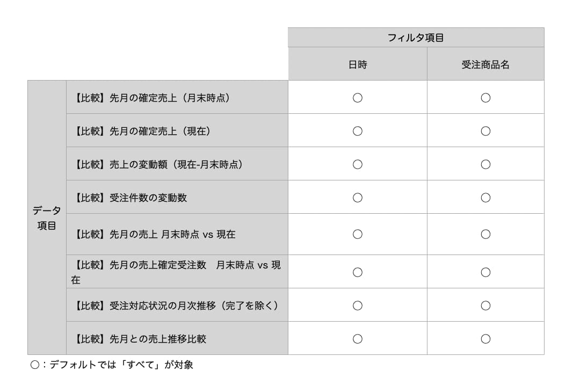Select row label 【比較】先月の確定売上（現在）
The height and width of the screenshot is (392, 566).
(x=142, y=131)
